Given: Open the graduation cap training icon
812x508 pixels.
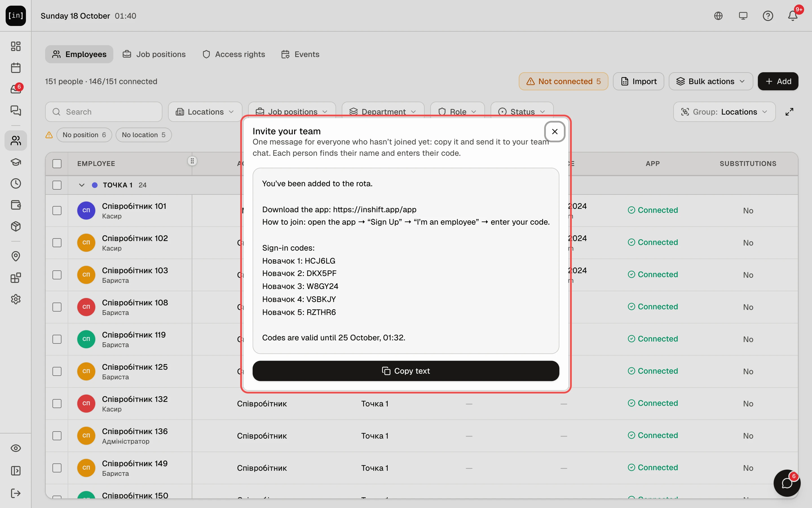Looking at the screenshot, I should (16, 162).
